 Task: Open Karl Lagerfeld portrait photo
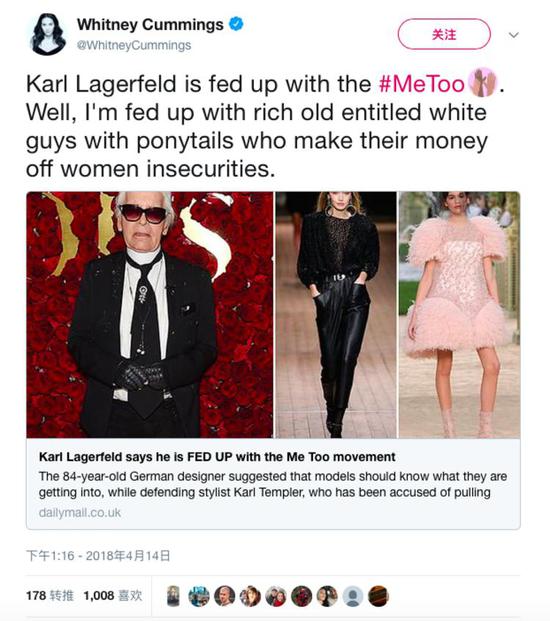[150, 315]
